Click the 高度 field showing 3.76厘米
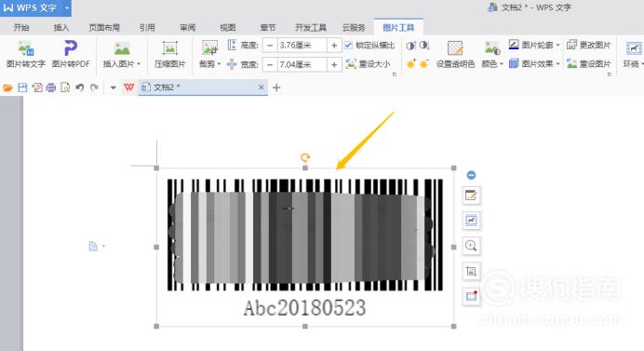Image resolution: width=644 pixels, height=351 pixels. coord(302,46)
